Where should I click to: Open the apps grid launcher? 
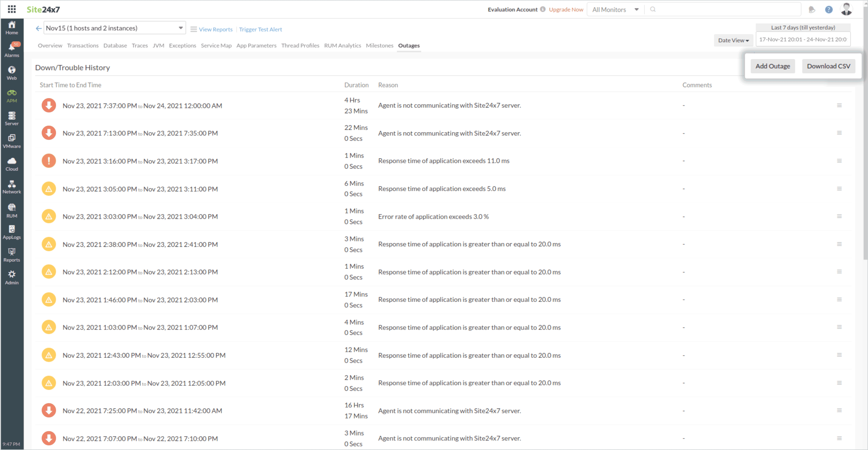[12, 9]
